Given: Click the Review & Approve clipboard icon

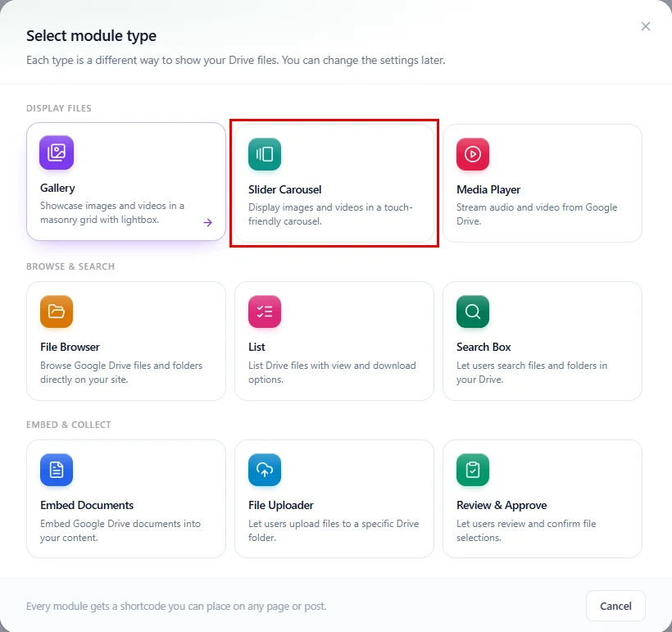Looking at the screenshot, I should click(x=473, y=470).
